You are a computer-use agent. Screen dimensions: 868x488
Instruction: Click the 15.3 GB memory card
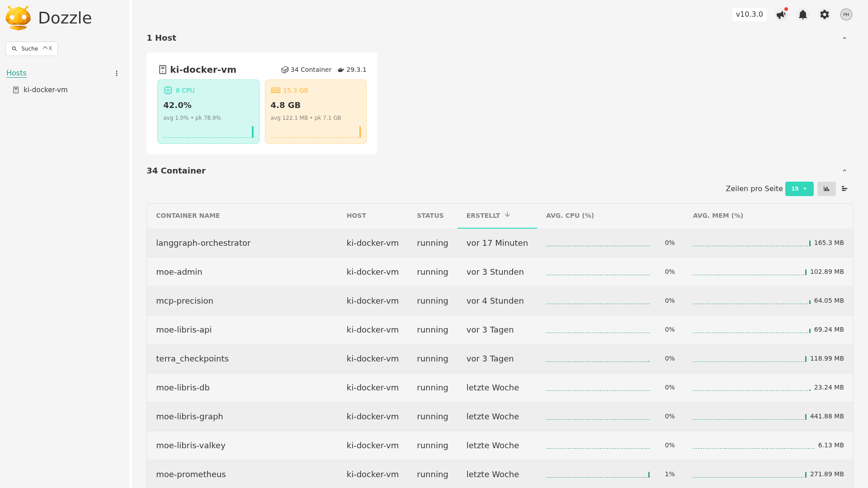316,112
